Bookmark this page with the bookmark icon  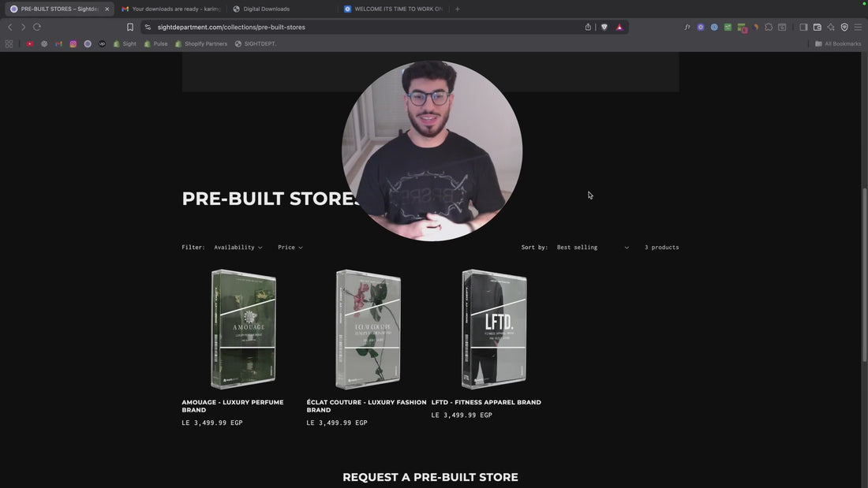point(130,27)
